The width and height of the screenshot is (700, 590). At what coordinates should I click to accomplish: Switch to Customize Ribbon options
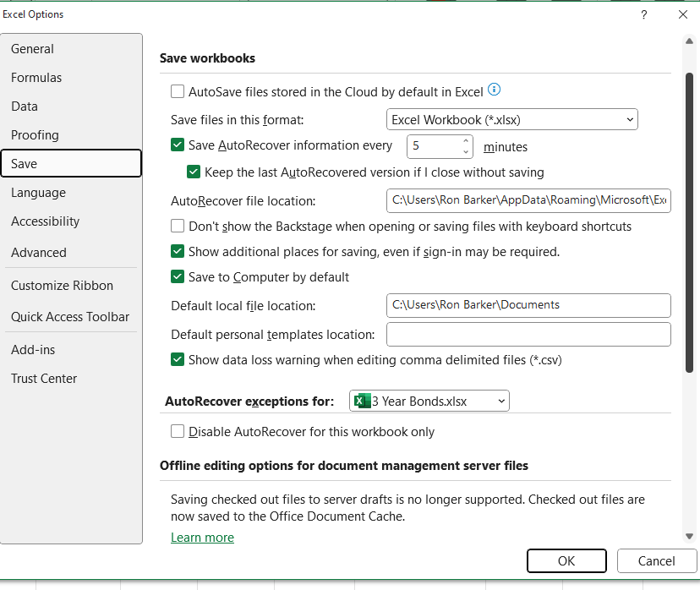click(x=62, y=286)
